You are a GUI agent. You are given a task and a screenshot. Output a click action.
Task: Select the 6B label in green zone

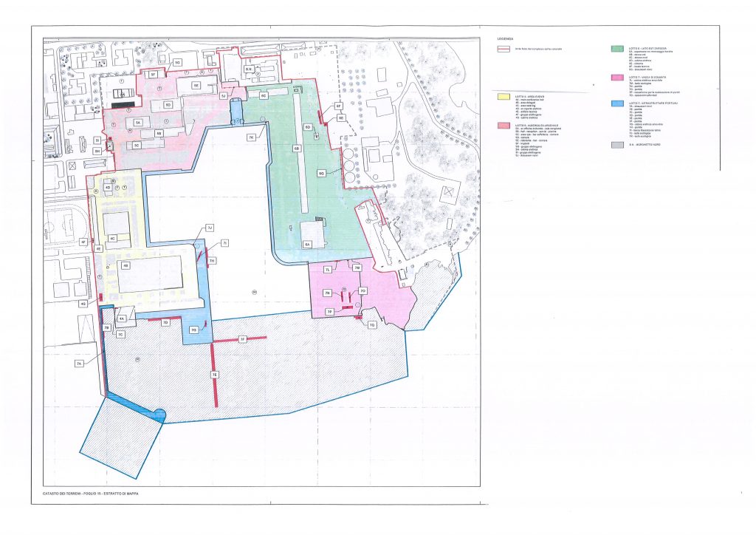(x=297, y=149)
